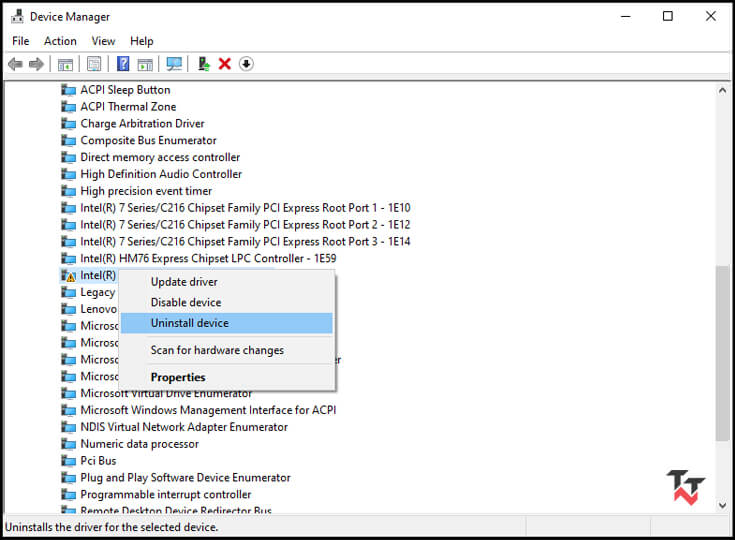Click icon beside Charge Arbitration Driver
The width and height of the screenshot is (735, 540).
(x=68, y=124)
